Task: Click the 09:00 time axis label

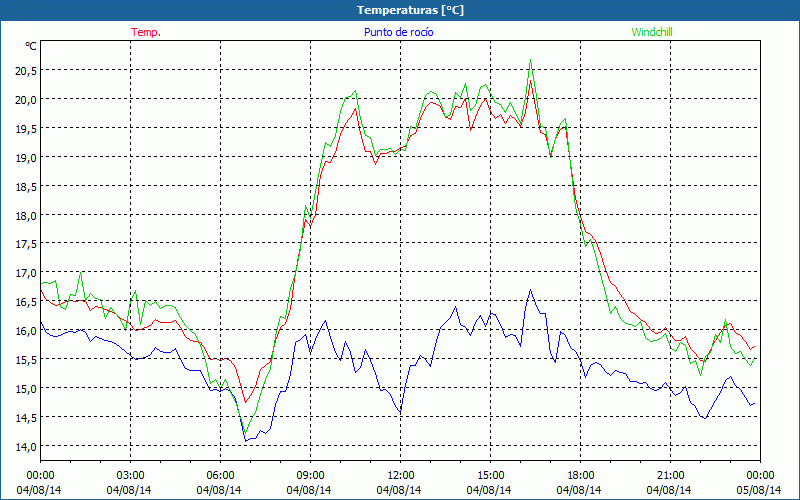Action: tap(310, 476)
